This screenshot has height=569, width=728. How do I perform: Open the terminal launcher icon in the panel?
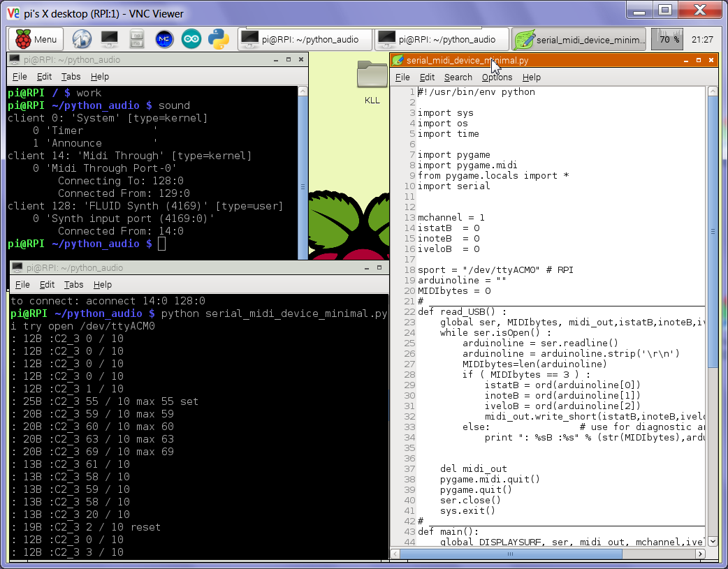(110, 40)
